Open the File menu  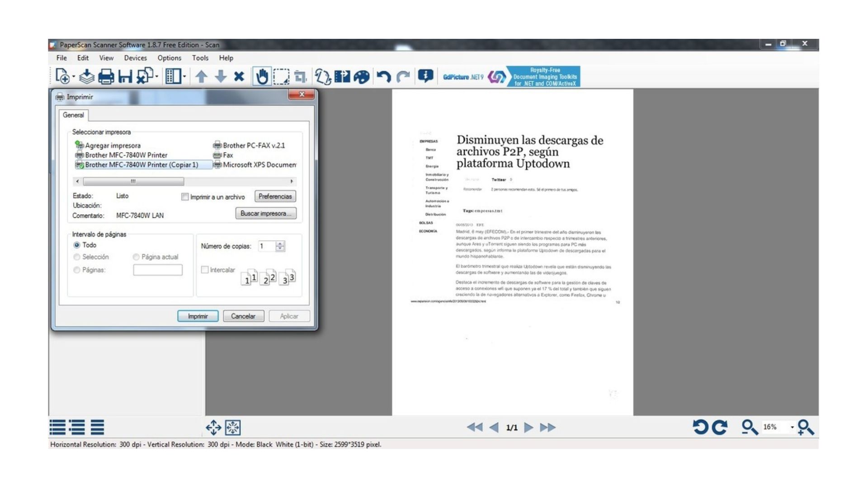point(61,58)
